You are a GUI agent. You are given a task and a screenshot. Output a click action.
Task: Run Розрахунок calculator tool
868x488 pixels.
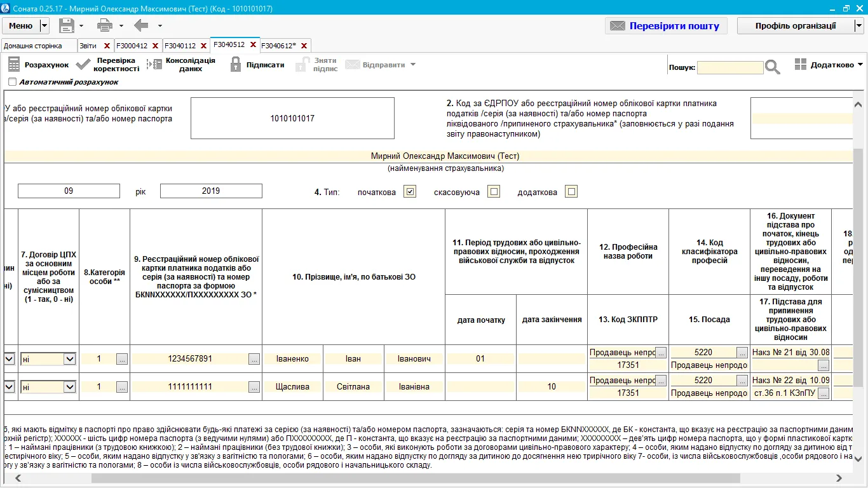point(38,65)
